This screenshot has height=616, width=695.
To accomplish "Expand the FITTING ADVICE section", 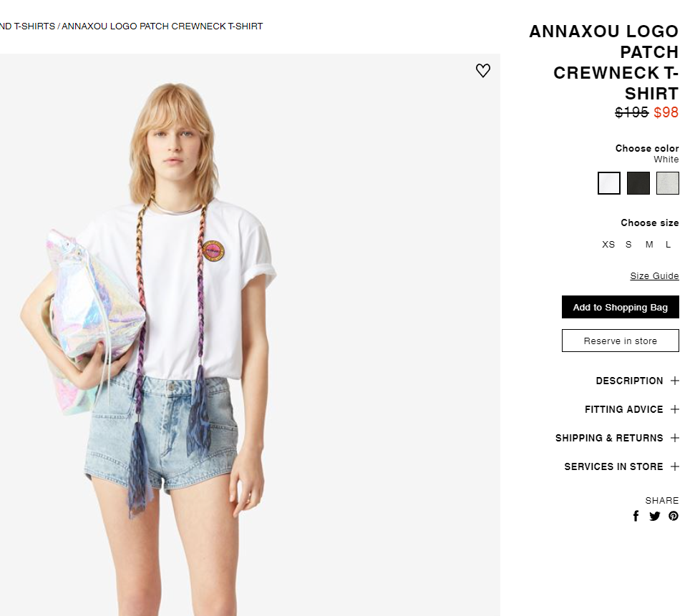I will (623, 409).
